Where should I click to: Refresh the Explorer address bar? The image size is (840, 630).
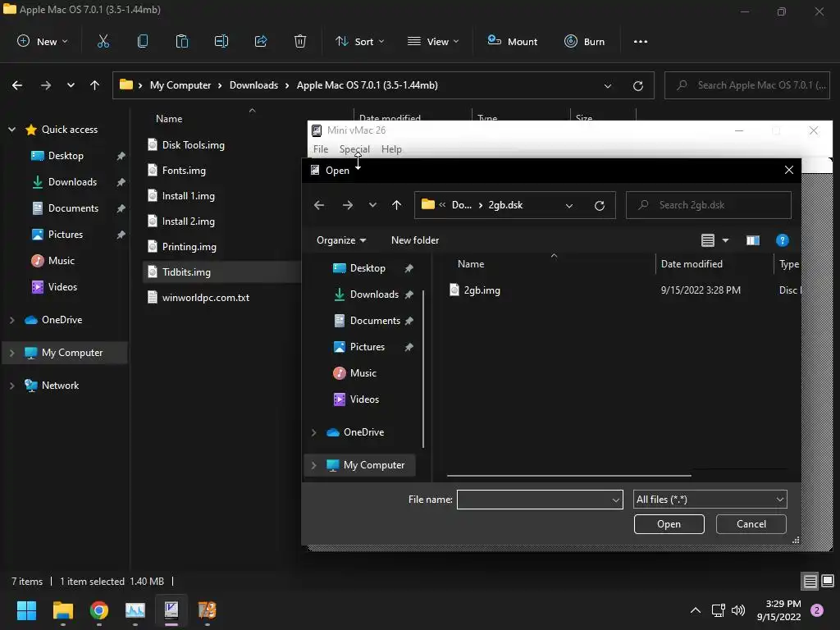[x=637, y=85]
